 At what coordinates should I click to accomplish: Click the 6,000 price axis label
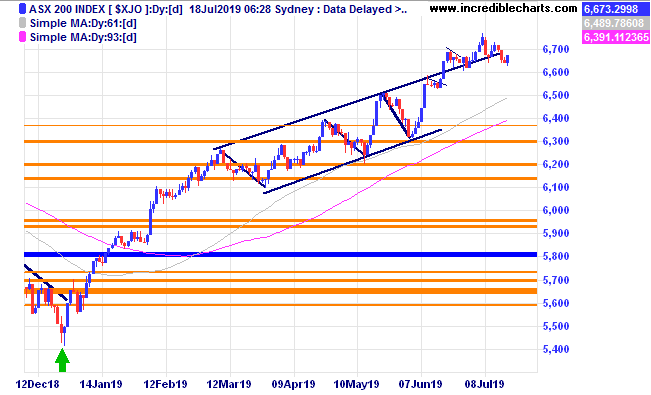coord(556,211)
